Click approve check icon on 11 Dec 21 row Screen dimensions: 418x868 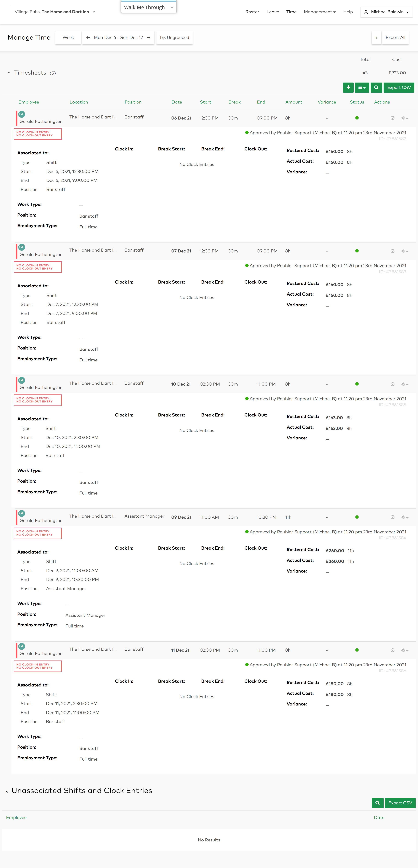pyautogui.click(x=392, y=650)
